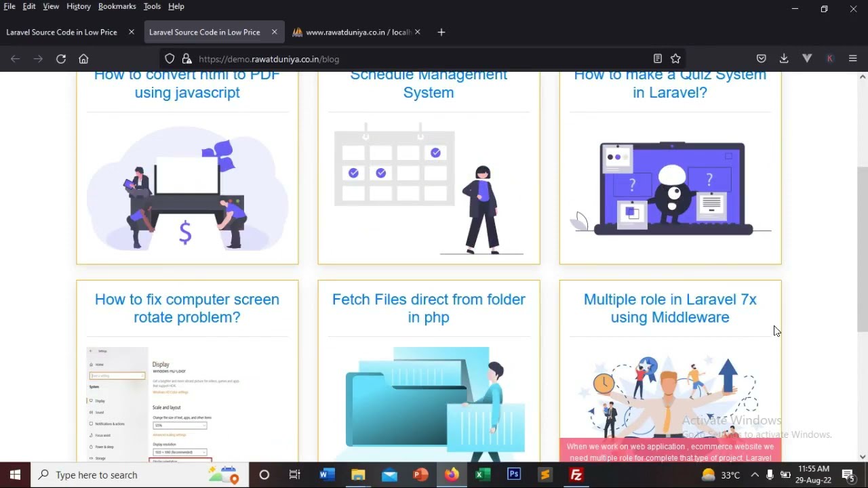Click the browser Forward arrow button
The width and height of the screenshot is (868, 488).
tap(38, 59)
